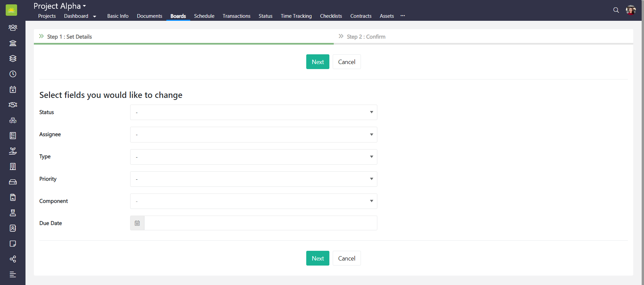The image size is (644, 285).
Task: Click the bottom Cancel button
Action: pyautogui.click(x=346, y=258)
